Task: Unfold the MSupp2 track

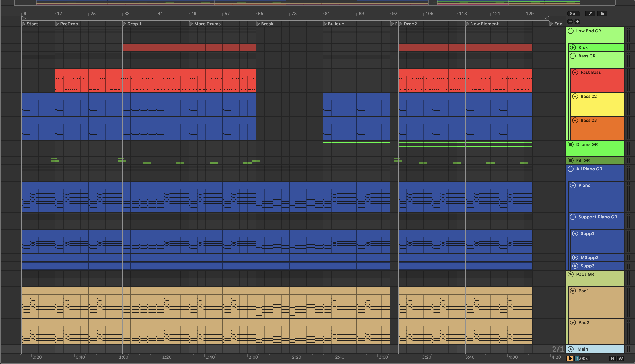Action: [575, 257]
